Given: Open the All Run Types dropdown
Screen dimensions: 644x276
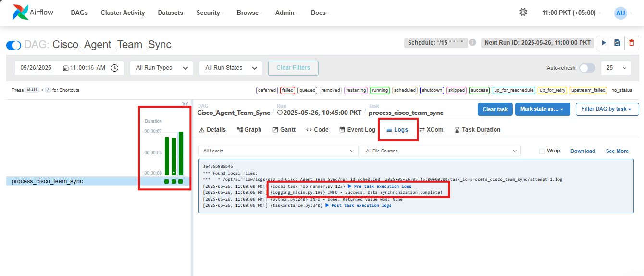Looking at the screenshot, I should [x=161, y=68].
